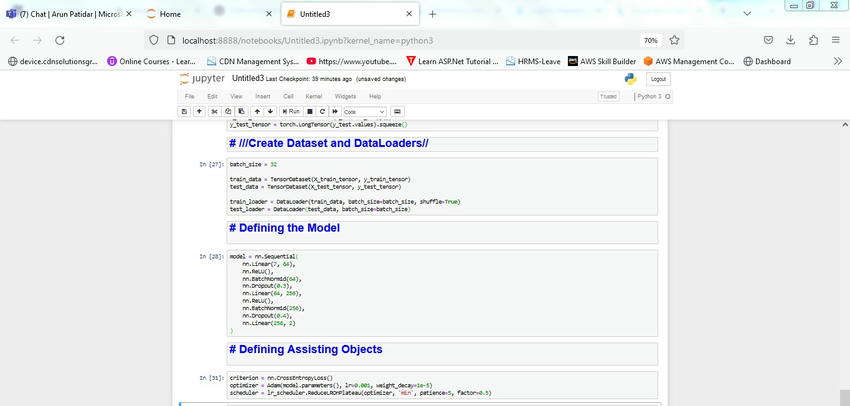This screenshot has width=850, height=406.
Task: Open the CDN Management Sys bookmark
Action: tap(253, 61)
